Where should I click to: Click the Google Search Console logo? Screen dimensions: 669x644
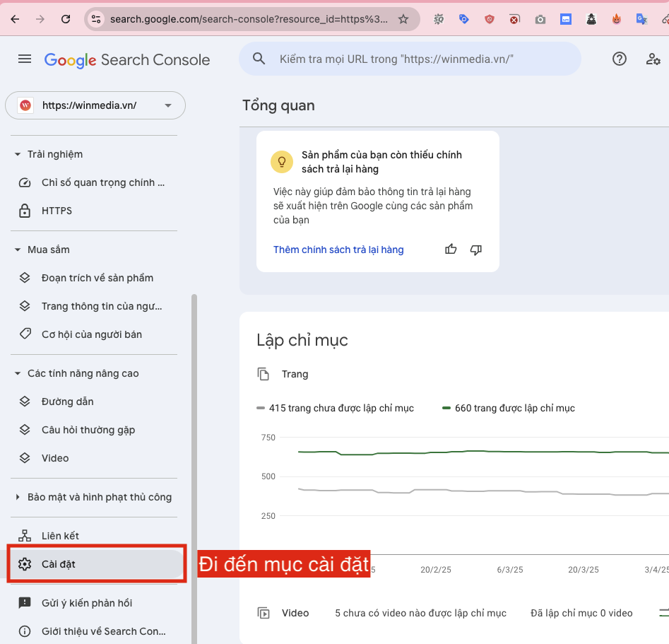pos(127,60)
